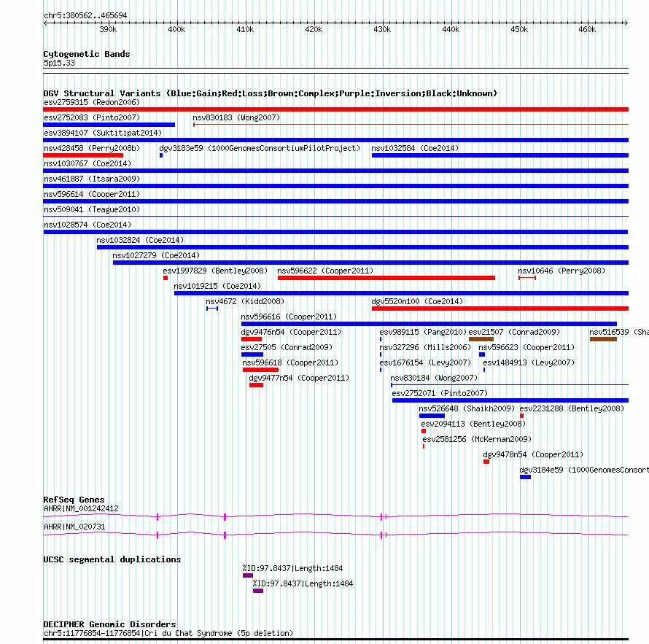
Task: Click the esv1997829 (Bentley2008) small red marker
Action: click(x=166, y=278)
